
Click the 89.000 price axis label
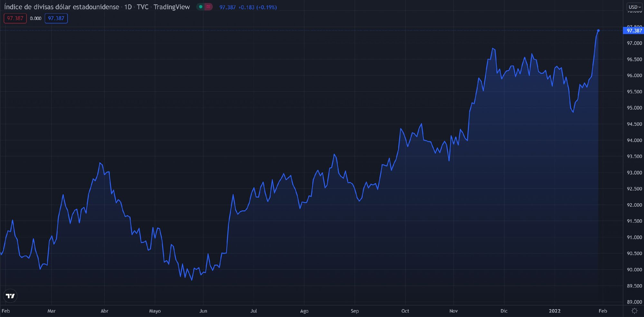click(x=634, y=302)
